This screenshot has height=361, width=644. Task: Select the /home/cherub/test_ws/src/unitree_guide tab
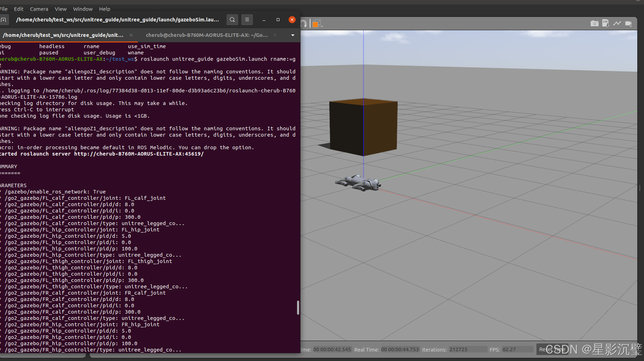[63, 35]
